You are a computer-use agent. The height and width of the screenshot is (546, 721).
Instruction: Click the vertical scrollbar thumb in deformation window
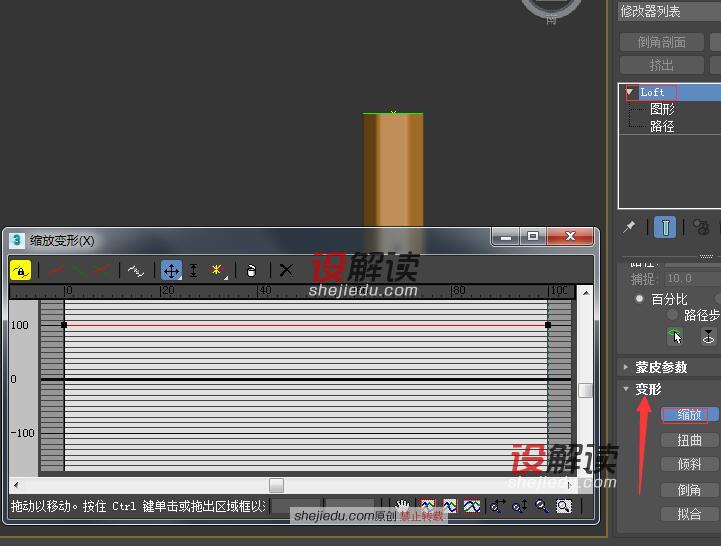[x=585, y=390]
